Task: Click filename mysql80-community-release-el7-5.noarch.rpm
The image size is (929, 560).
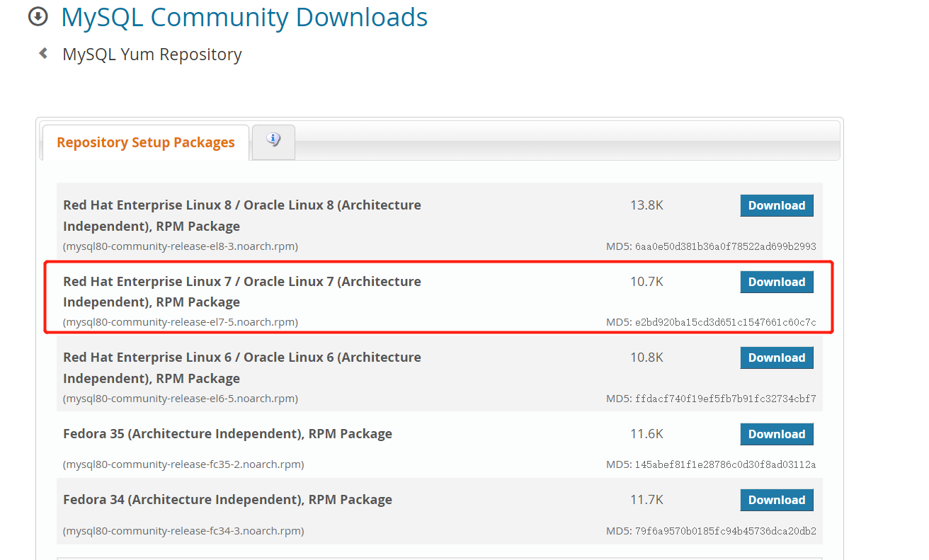Action: pos(181,322)
